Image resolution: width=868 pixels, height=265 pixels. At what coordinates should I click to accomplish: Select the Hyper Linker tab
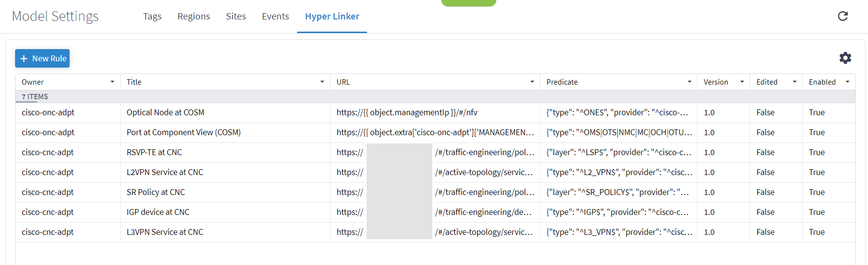click(x=332, y=16)
